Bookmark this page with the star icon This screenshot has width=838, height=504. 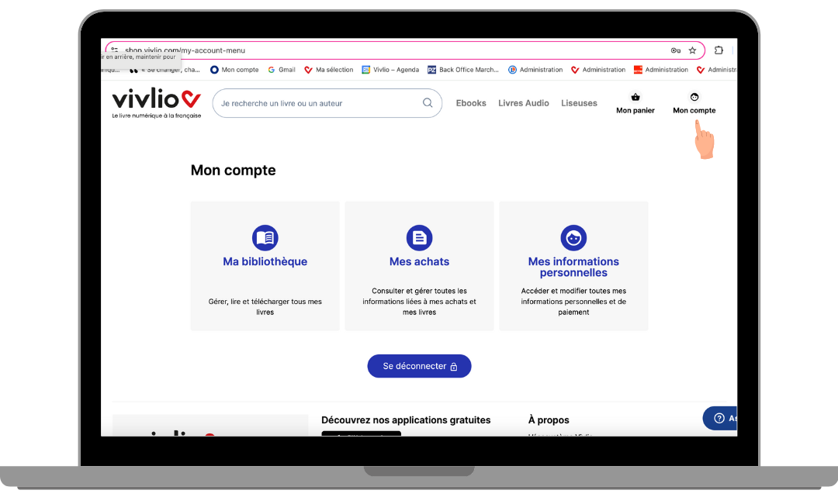pos(693,50)
